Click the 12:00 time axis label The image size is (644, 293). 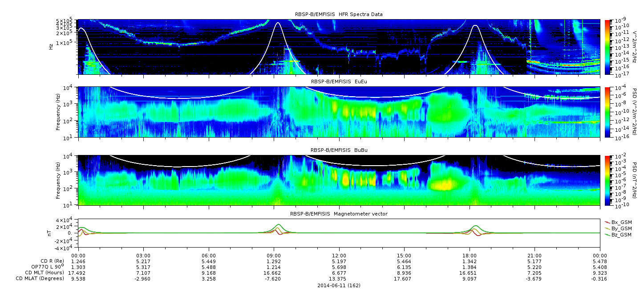click(339, 256)
